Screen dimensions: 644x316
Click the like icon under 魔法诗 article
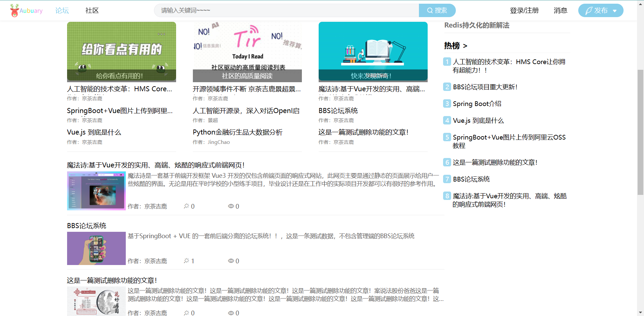[x=186, y=206]
